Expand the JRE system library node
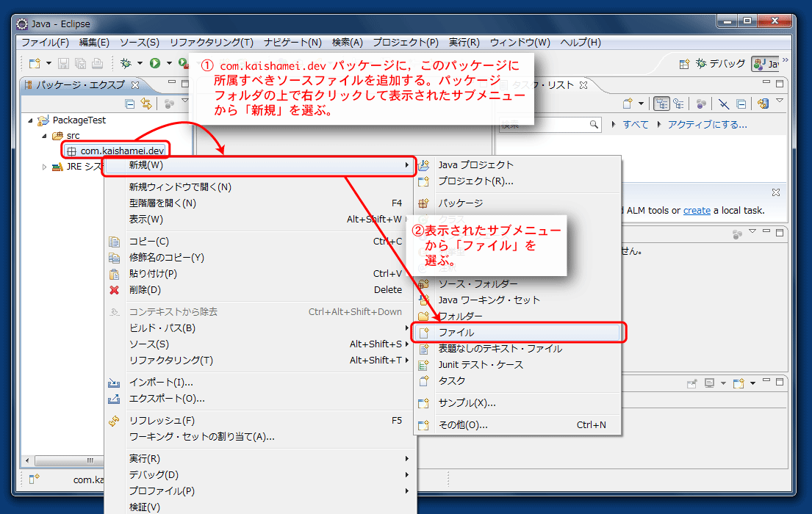 [45, 167]
